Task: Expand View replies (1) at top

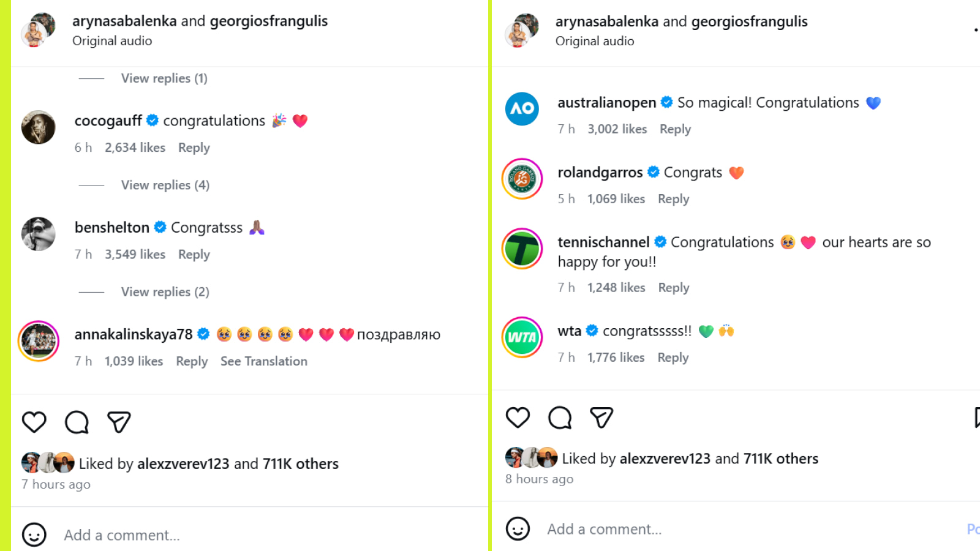Action: click(164, 78)
